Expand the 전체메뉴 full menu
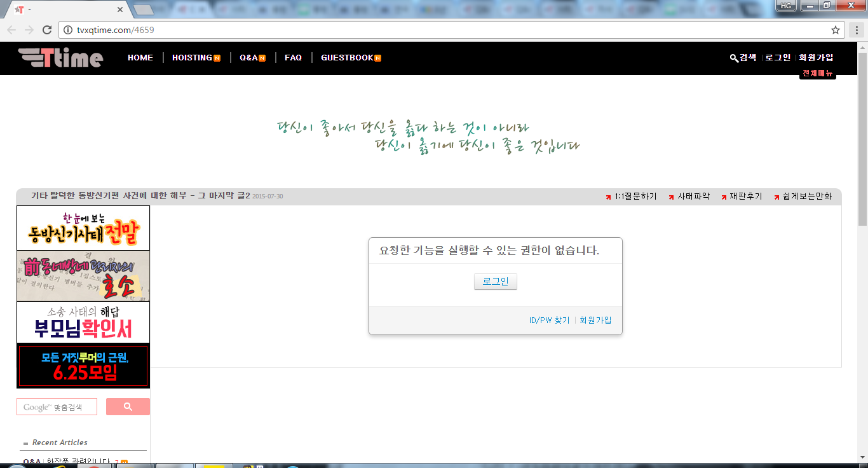The width and height of the screenshot is (868, 468). [817, 72]
